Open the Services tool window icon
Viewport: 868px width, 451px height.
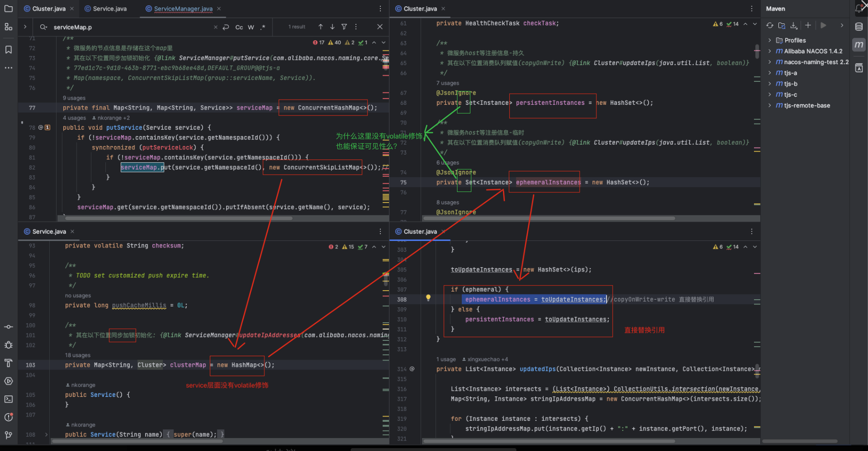[8, 381]
